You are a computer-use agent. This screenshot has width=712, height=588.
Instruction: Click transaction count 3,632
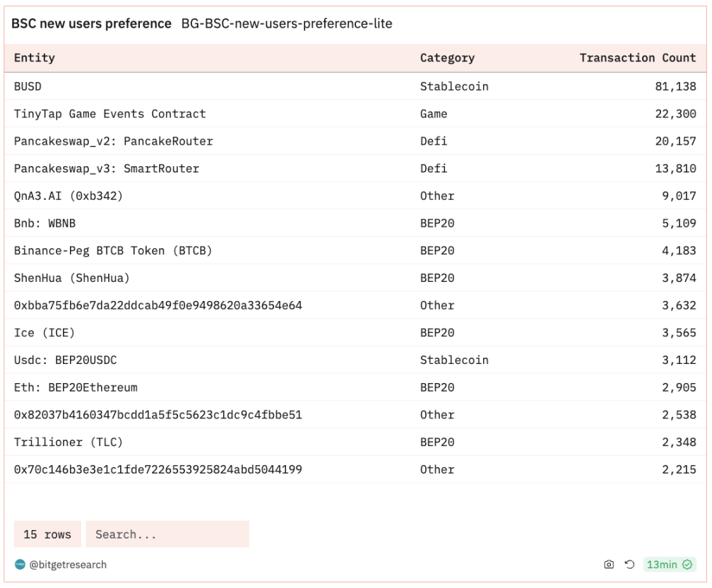679,305
